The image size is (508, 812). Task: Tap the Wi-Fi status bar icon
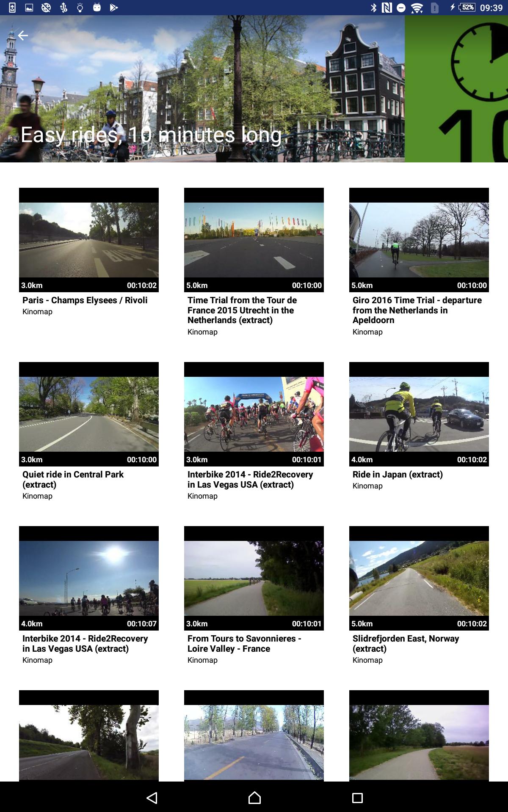pos(417,8)
